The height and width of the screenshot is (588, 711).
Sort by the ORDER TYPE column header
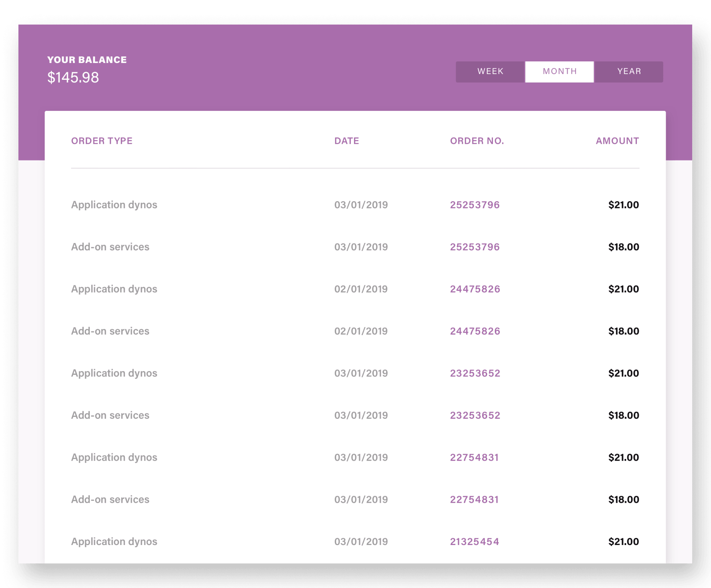coord(102,141)
